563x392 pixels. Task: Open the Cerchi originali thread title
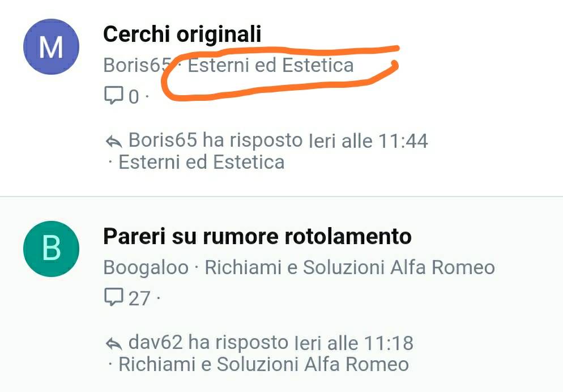point(182,35)
